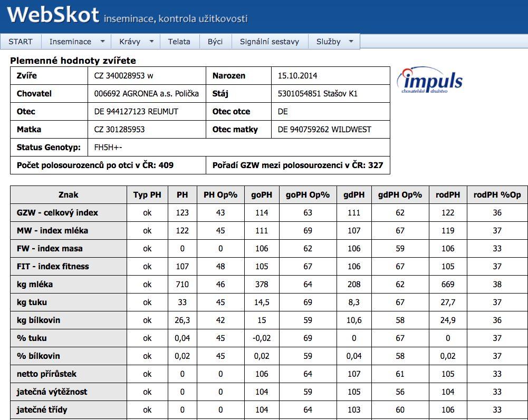Select breeder 006692 AGRONEA a.s. Polička
Image resolution: width=528 pixels, height=420 pixels.
[x=147, y=94]
